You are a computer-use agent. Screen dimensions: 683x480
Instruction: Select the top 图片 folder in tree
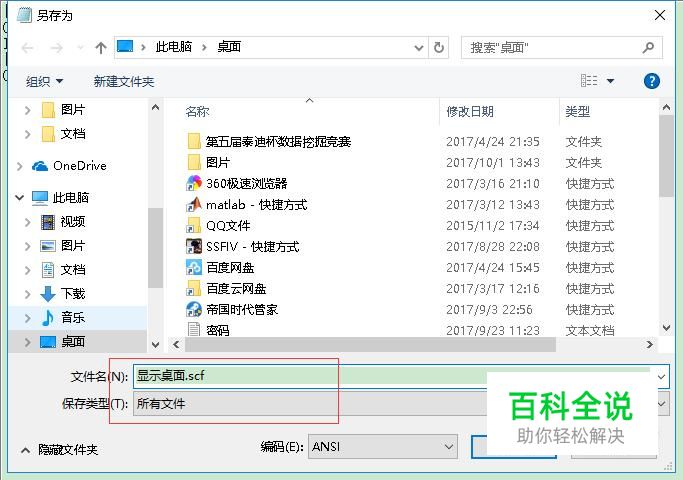[73, 110]
